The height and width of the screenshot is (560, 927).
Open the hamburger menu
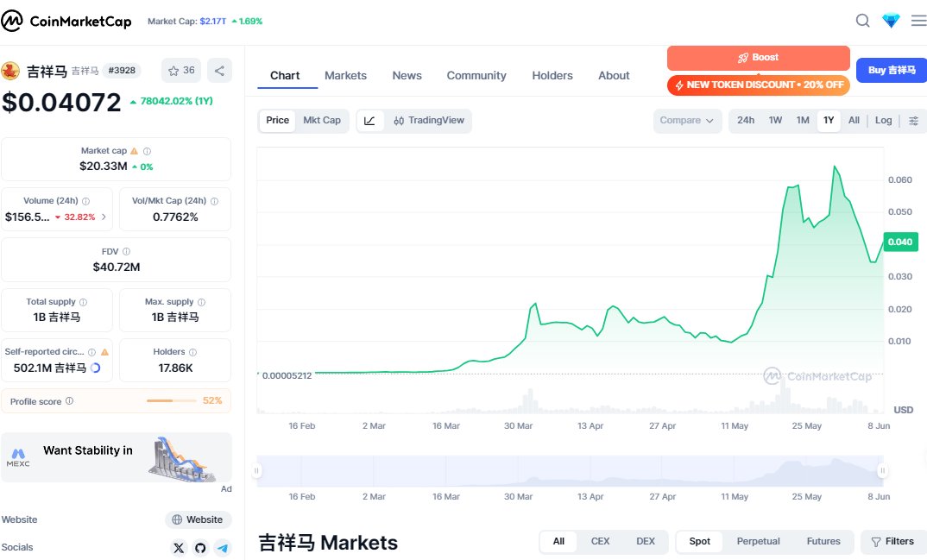point(918,21)
